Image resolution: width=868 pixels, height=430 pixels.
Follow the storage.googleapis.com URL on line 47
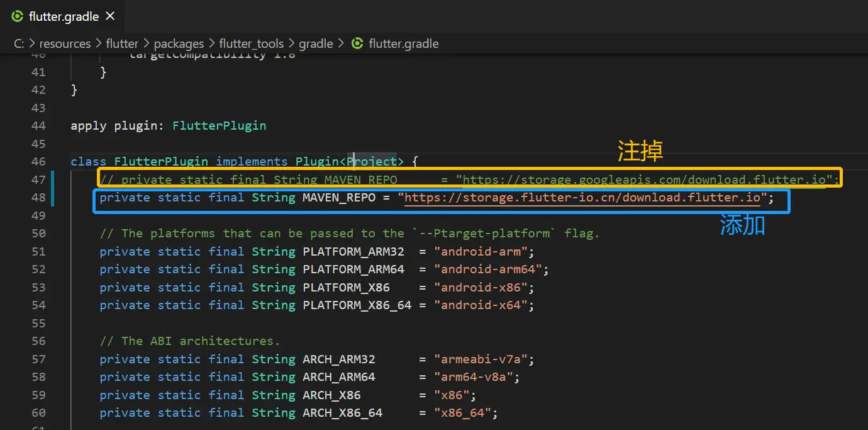coord(644,179)
